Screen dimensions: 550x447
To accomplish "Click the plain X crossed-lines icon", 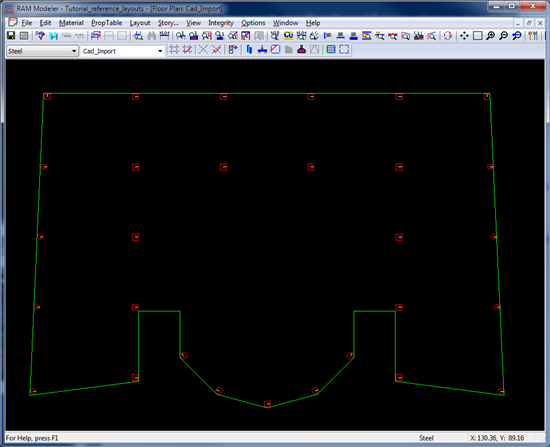I will tap(203, 49).
